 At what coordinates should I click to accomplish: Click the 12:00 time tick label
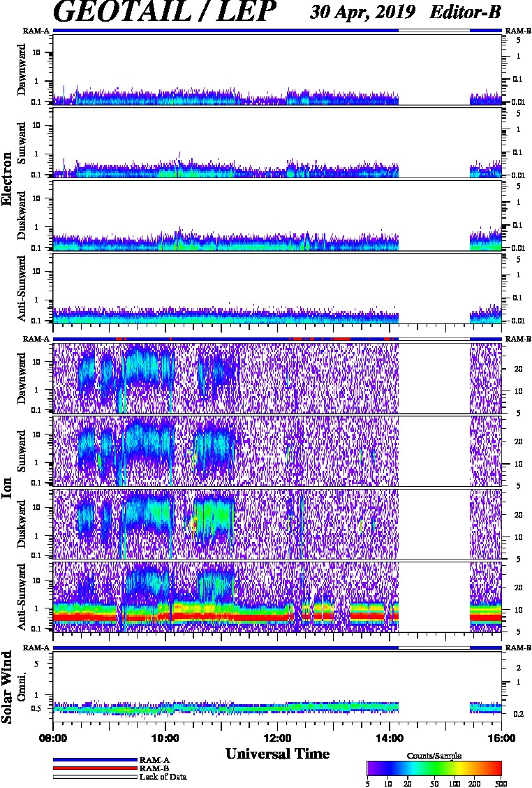[x=277, y=738]
